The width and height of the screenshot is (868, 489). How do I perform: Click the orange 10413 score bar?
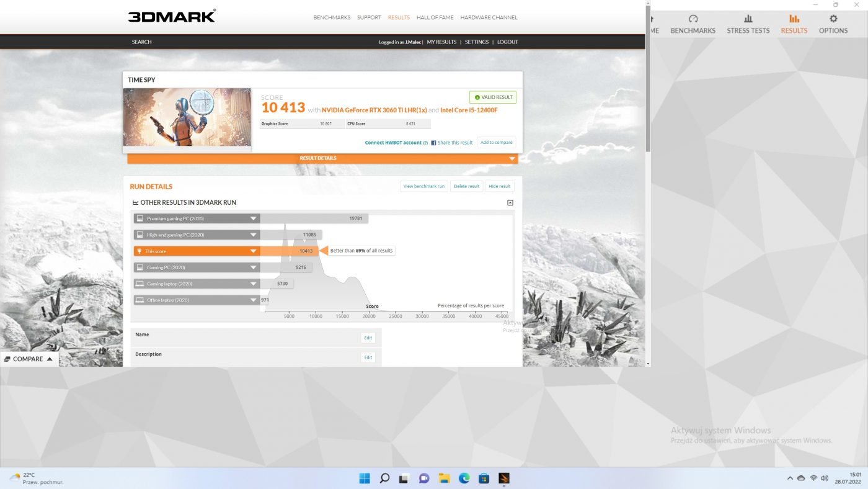coord(289,251)
